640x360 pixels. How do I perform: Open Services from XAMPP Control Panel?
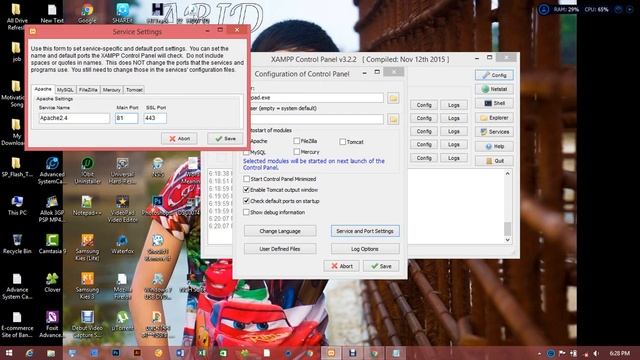click(494, 132)
